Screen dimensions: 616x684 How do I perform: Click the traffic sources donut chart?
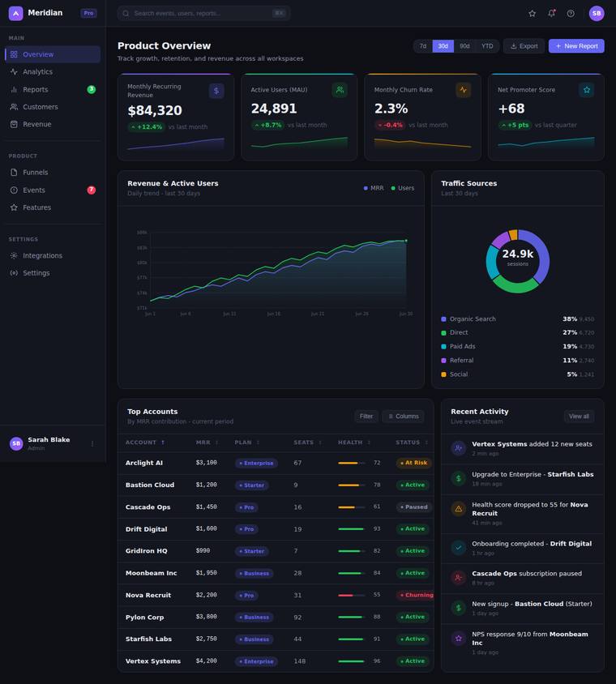pyautogui.click(x=518, y=261)
